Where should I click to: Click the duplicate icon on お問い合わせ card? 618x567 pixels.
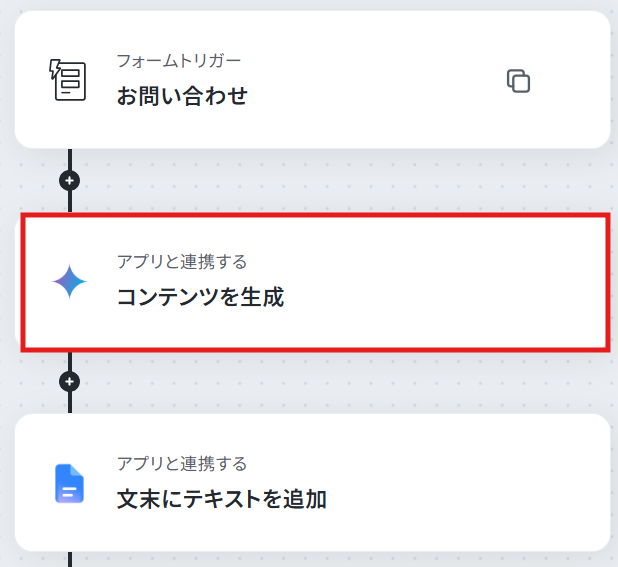pos(518,81)
